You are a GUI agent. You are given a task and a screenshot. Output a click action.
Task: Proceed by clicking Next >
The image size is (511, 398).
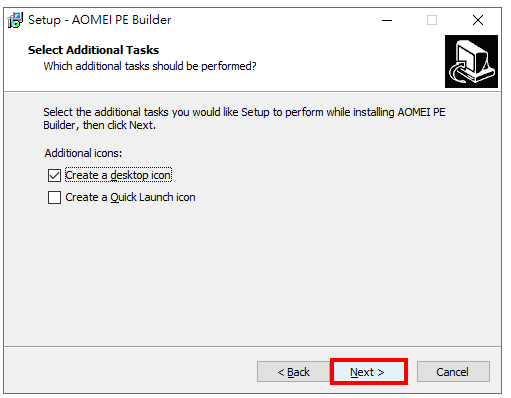368,372
